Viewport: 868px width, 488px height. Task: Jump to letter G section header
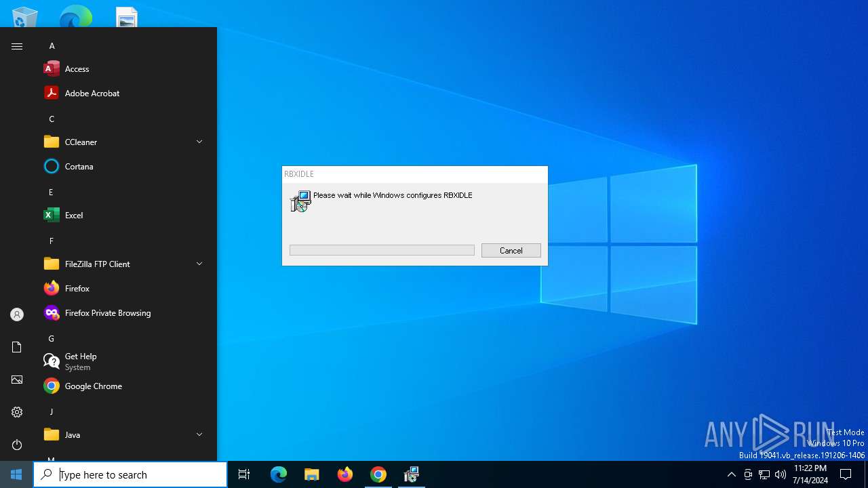51,339
